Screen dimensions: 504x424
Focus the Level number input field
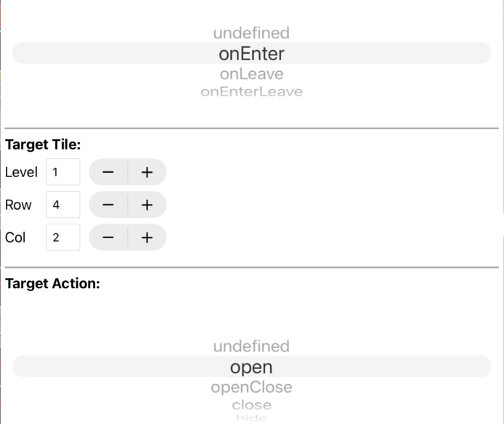coord(63,172)
